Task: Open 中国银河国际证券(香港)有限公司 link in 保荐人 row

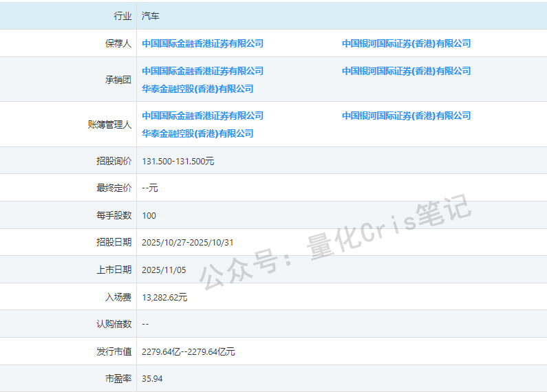Action: click(x=407, y=43)
